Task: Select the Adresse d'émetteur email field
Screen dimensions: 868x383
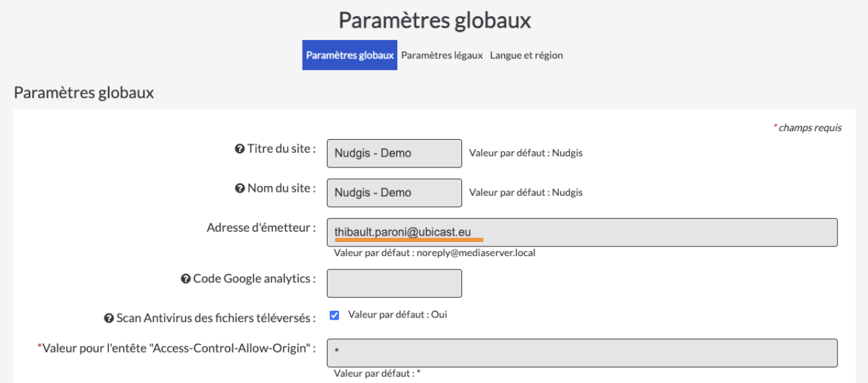Action: 582,232
